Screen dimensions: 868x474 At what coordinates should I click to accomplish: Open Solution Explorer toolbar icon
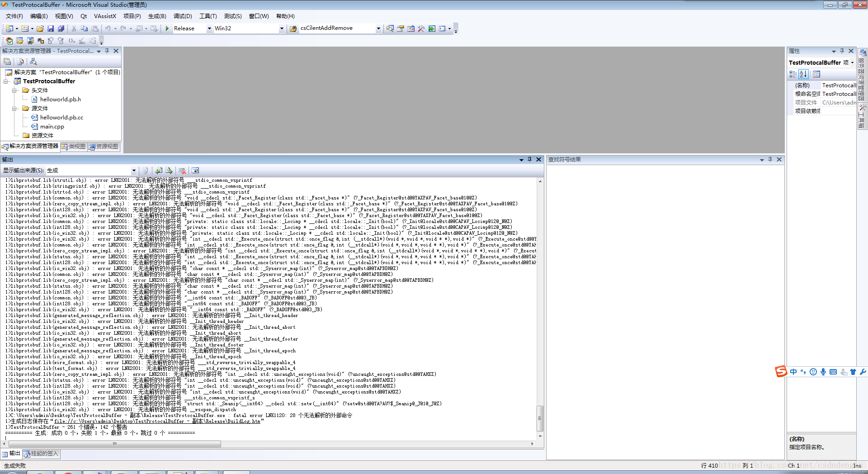pyautogui.click(x=390, y=28)
